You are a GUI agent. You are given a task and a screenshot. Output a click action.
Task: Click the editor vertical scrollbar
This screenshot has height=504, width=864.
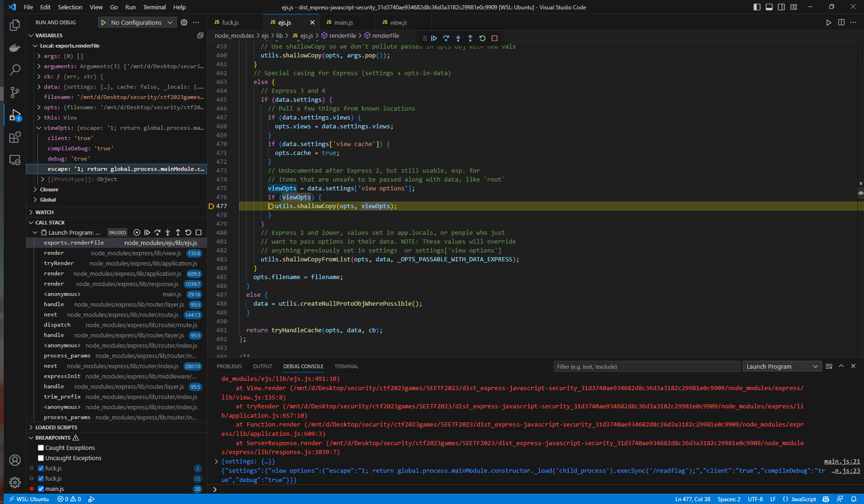pos(861,198)
